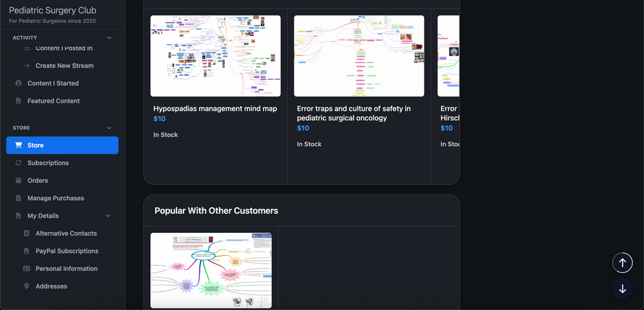Open the Popular With Other Customers product thumbnail

211,271
